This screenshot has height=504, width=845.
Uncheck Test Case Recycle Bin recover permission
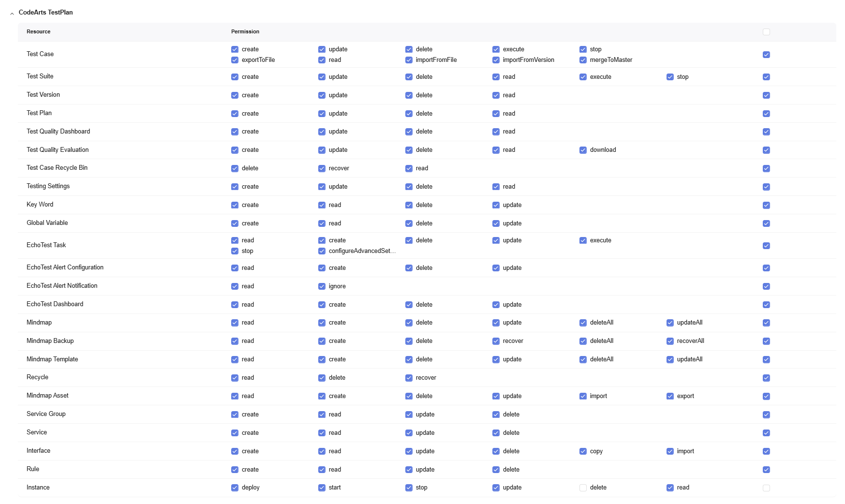322,168
